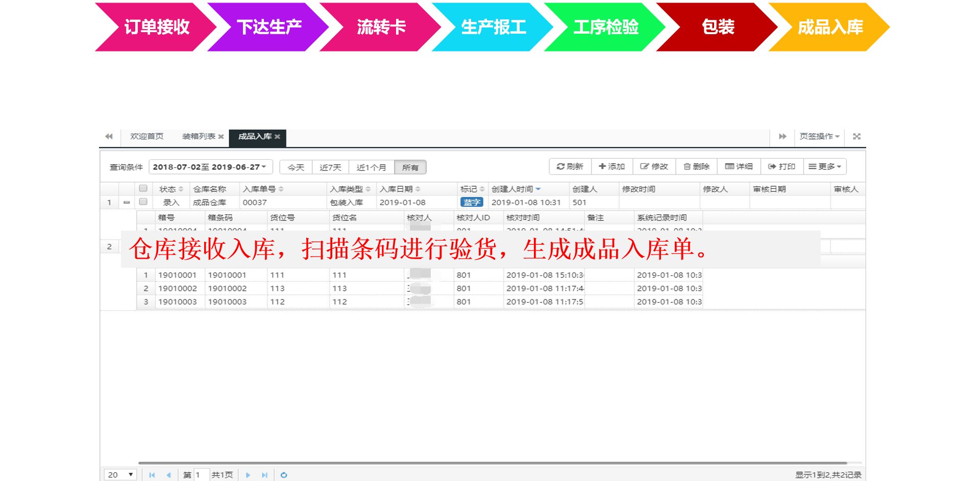980x481 pixels.
Task: Check the select-all header checkbox
Action: 143,189
